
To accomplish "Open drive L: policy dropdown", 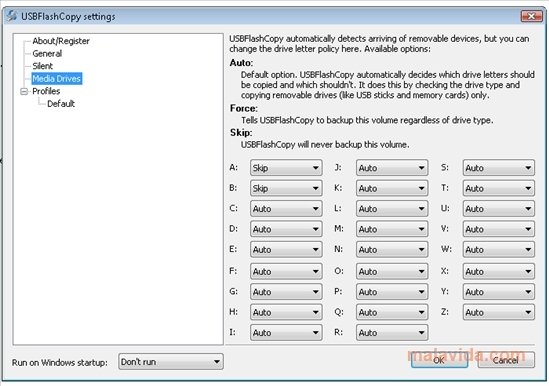I will [392, 208].
